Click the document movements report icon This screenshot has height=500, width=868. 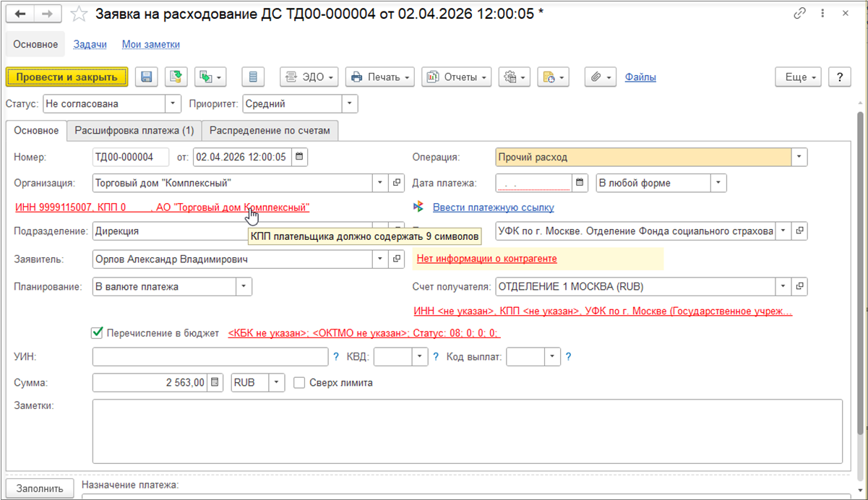click(253, 77)
